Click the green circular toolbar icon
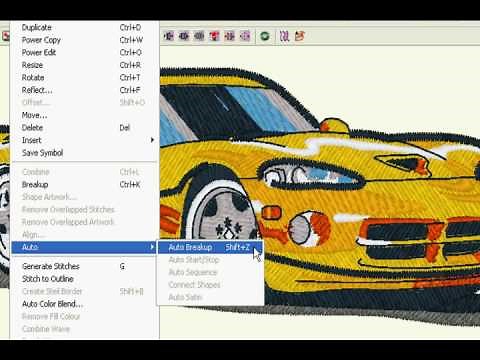Image resolution: width=480 pixels, height=360 pixels. click(265, 36)
